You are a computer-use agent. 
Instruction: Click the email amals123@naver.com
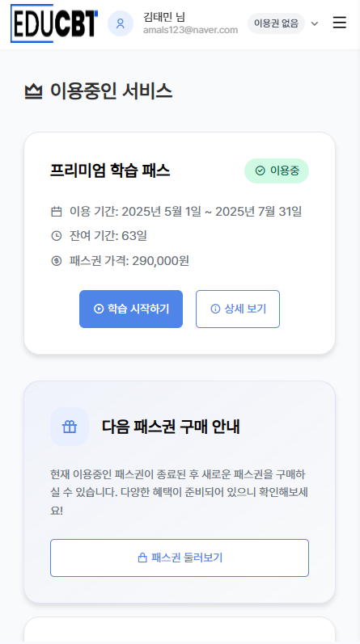click(x=190, y=30)
